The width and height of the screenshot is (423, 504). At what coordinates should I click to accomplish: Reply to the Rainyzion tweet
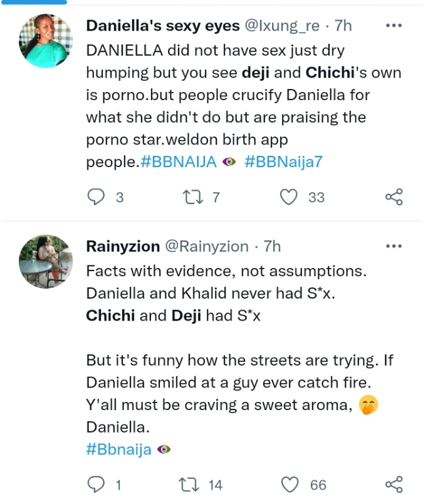(96, 485)
